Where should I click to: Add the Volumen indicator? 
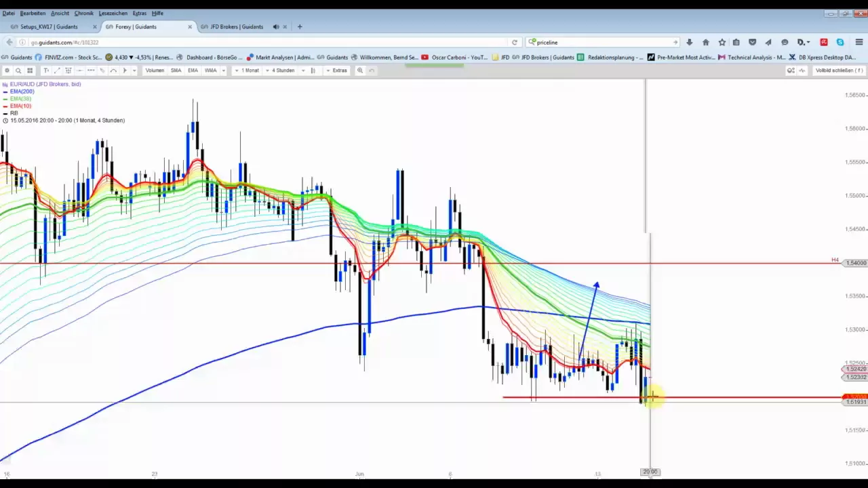155,70
